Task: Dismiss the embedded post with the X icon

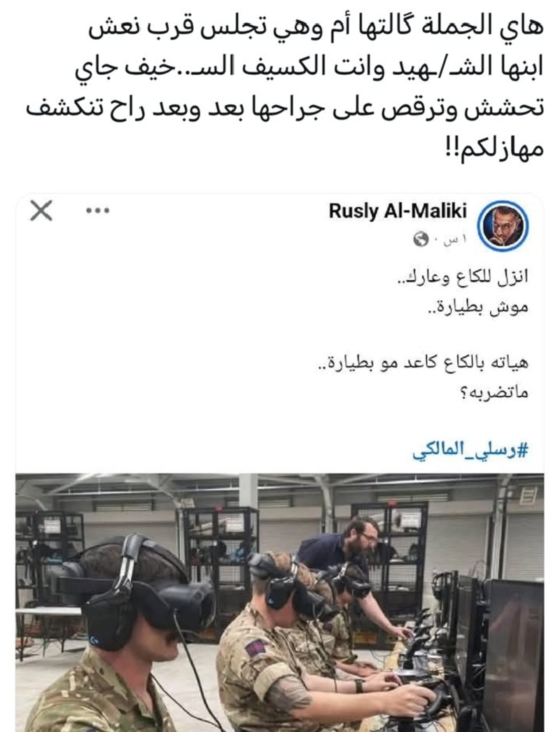Action: [41, 211]
